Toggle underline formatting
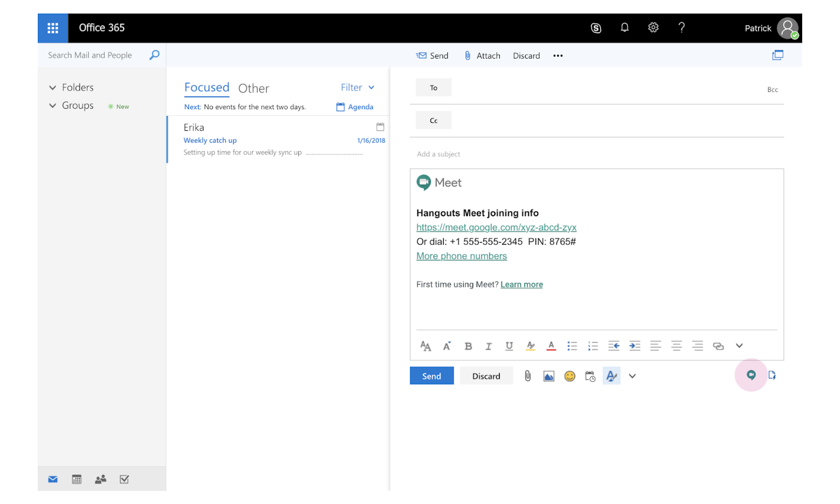Screen dimensions: 840x504 (x=509, y=346)
